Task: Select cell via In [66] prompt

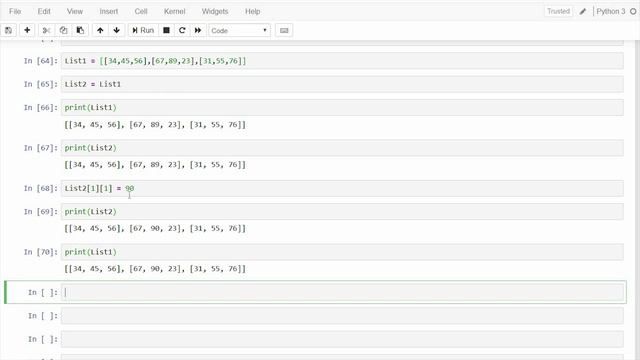Action: point(40,107)
